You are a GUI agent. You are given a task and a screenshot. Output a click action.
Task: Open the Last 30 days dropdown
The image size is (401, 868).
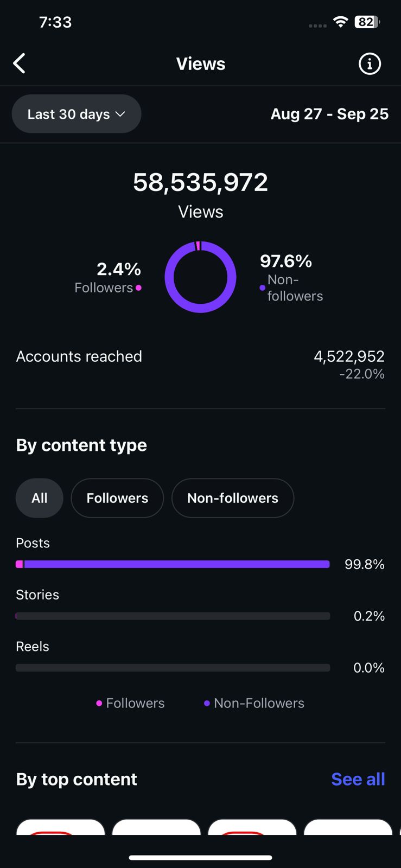[76, 114]
